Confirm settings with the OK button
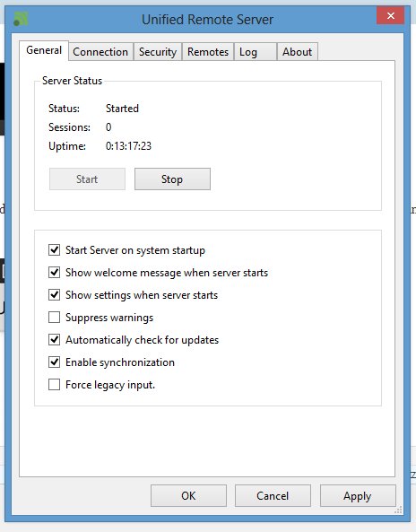Viewport: 416px width, 532px height. pos(188,496)
